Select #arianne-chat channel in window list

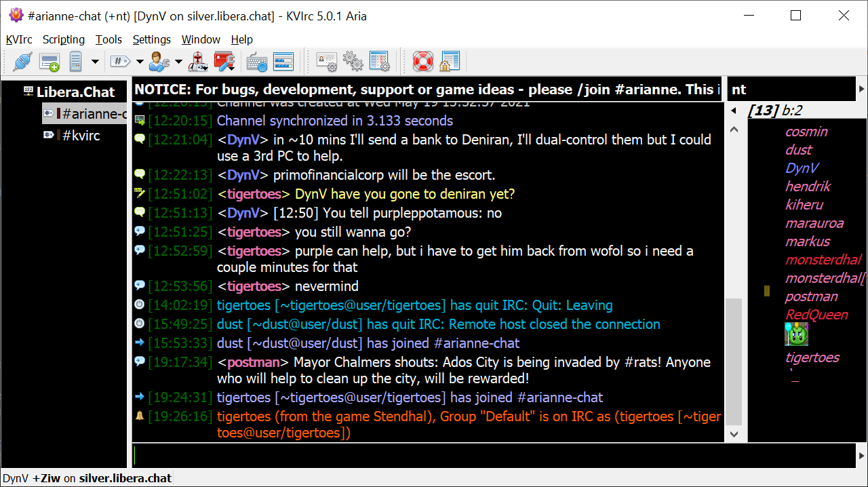tap(84, 113)
